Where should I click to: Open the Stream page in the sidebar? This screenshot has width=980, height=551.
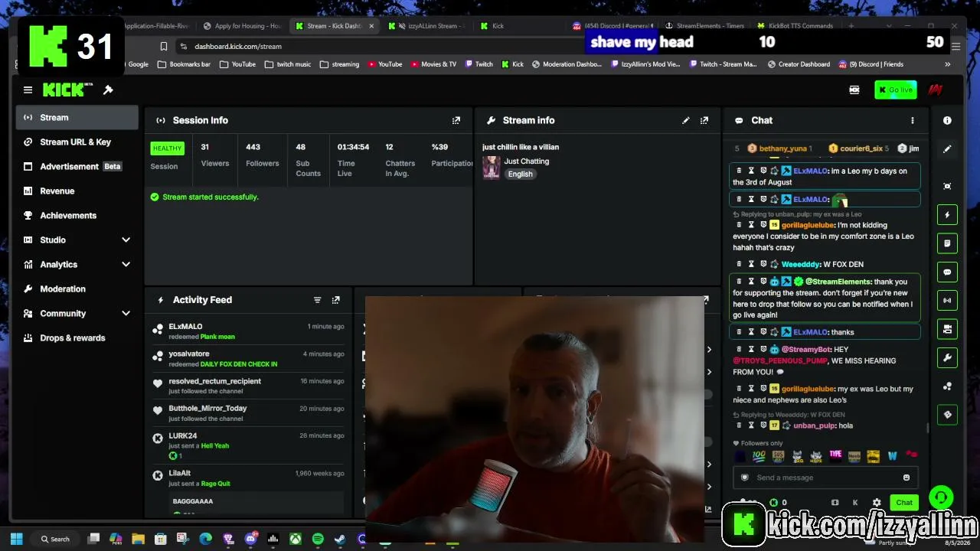77,117
